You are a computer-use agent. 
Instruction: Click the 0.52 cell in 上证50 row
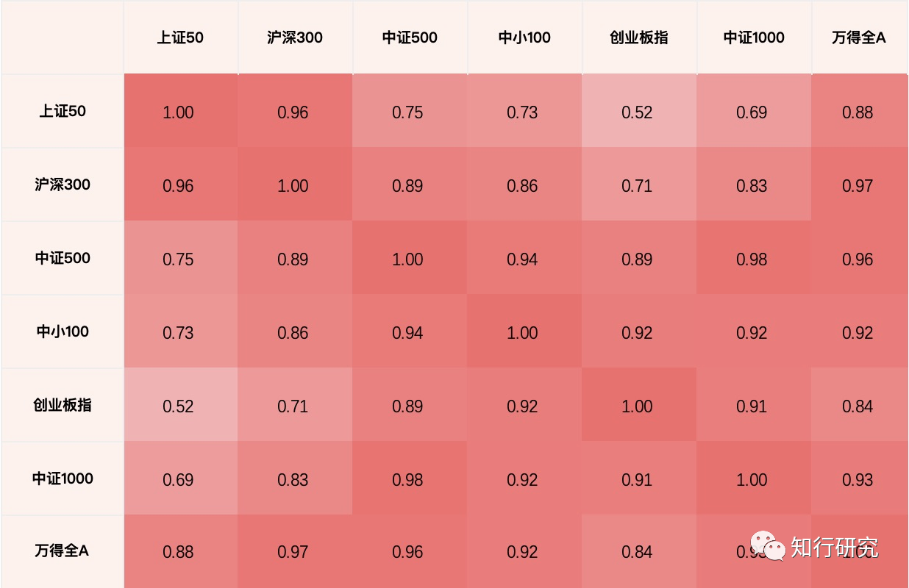point(637,112)
